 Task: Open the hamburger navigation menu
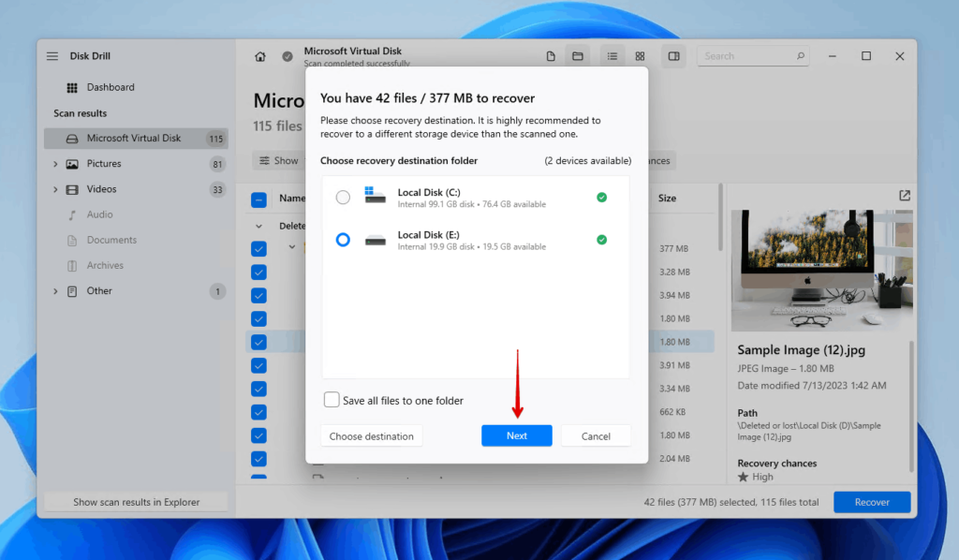pyautogui.click(x=52, y=55)
